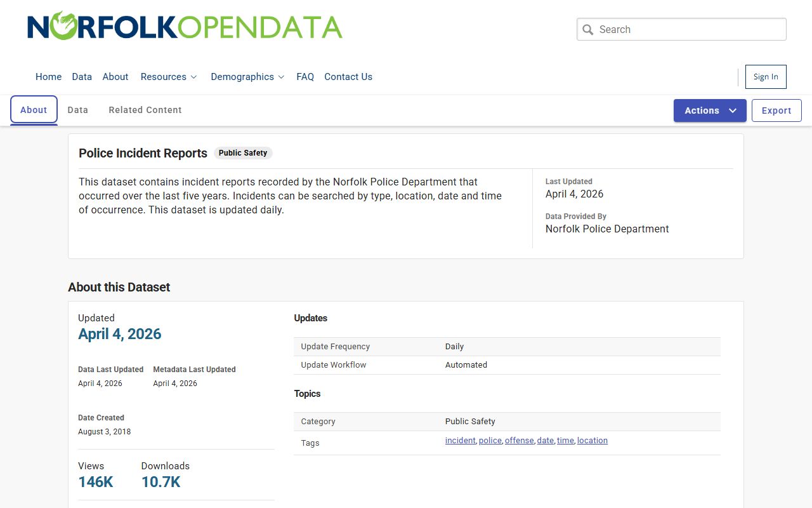The image size is (812, 508).
Task: Switch to the Data dataset tab
Action: [78, 110]
